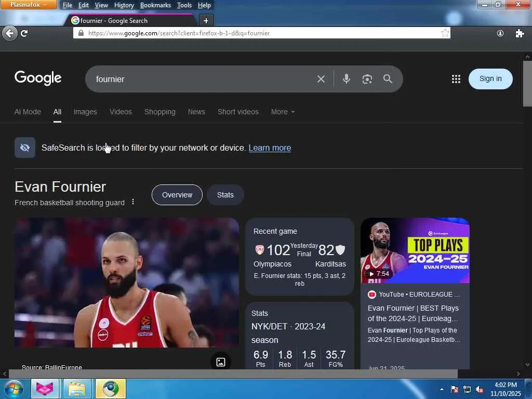Image resolution: width=532 pixels, height=399 pixels.
Task: Open the account icon in the browser toolbar
Action: pos(500,33)
